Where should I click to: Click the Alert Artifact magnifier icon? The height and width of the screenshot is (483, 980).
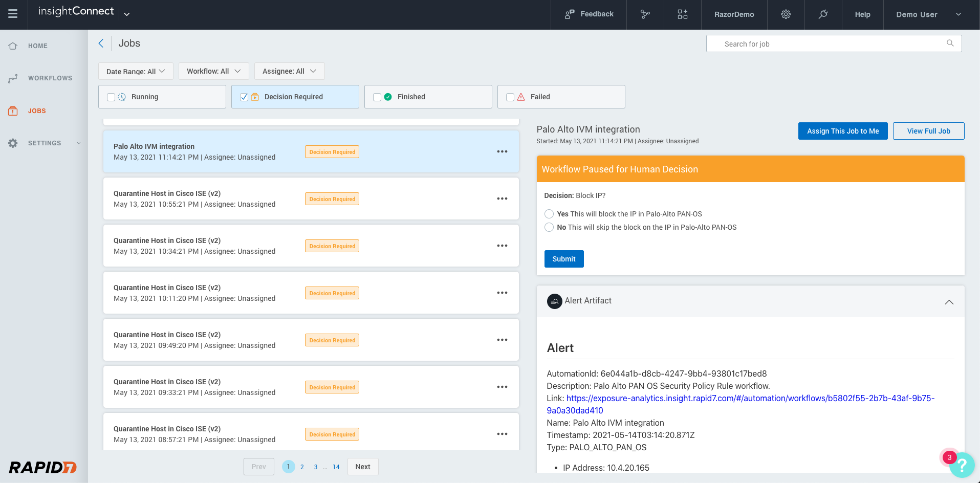pos(555,301)
